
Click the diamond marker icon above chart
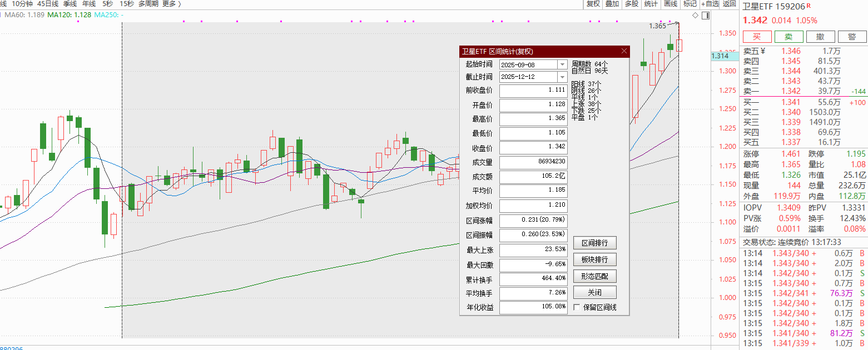point(695,15)
